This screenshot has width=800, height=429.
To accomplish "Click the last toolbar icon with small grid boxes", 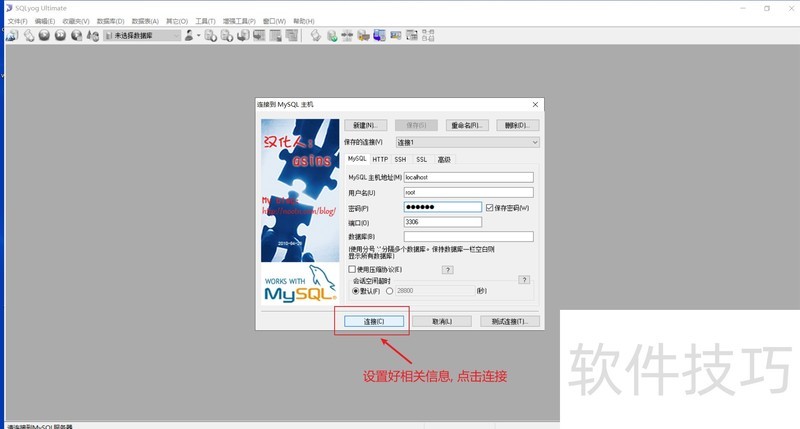I will click(428, 35).
